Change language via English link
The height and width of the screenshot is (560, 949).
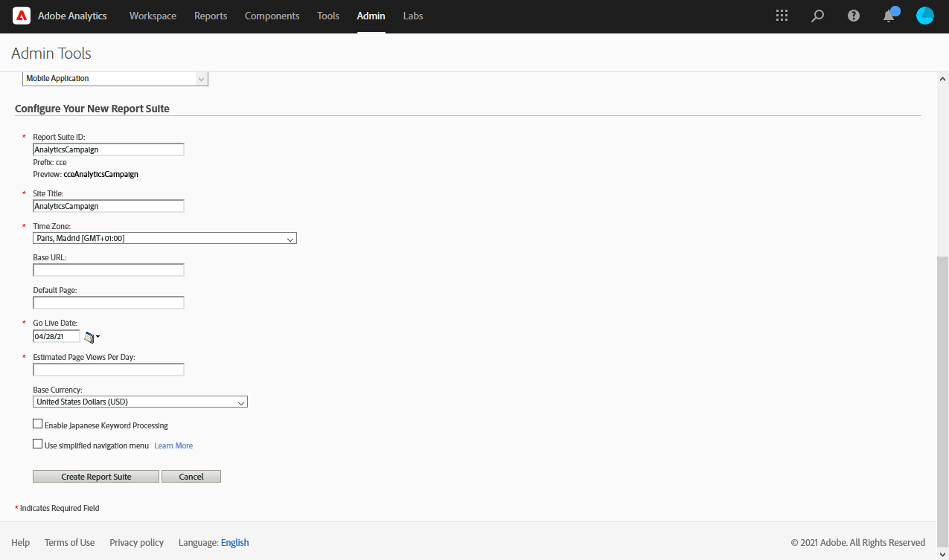(235, 542)
